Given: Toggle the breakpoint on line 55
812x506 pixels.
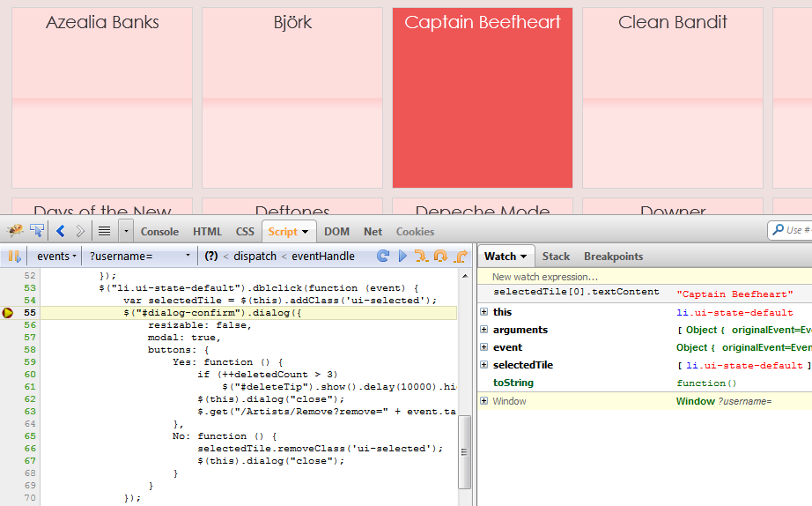Looking at the screenshot, I should coord(8,313).
